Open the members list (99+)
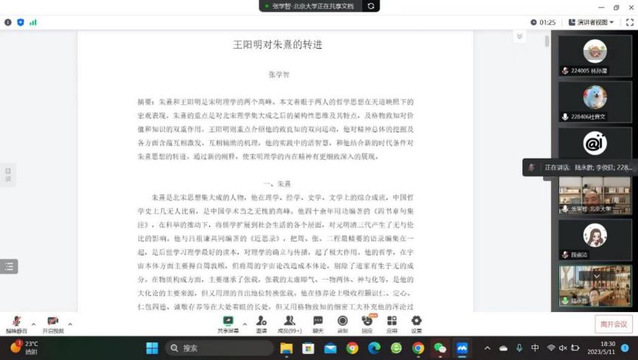 [290, 324]
